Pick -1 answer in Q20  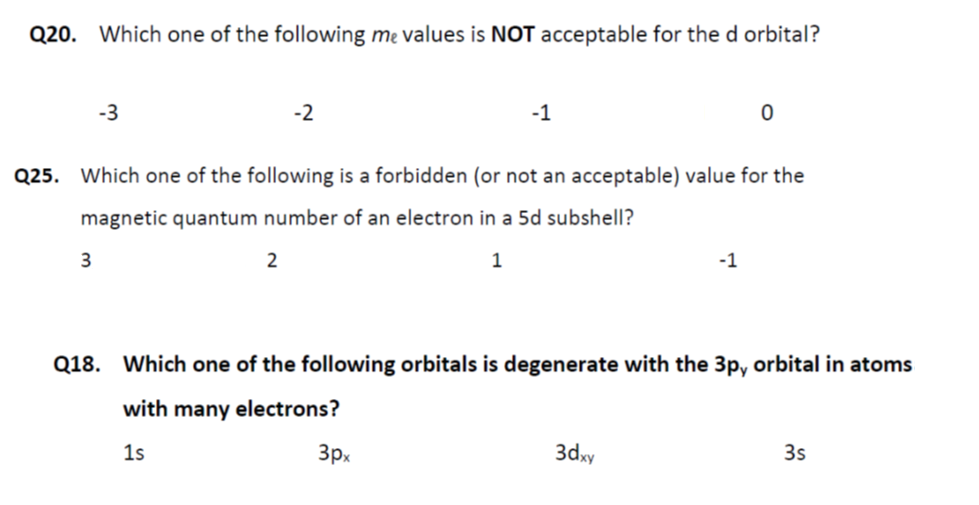540,113
